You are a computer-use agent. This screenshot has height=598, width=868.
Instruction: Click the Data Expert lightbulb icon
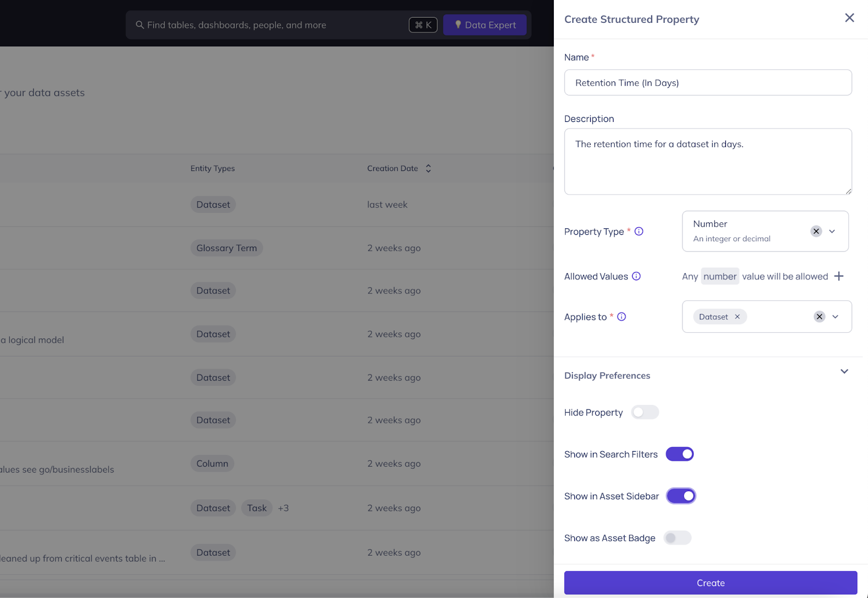click(x=458, y=24)
